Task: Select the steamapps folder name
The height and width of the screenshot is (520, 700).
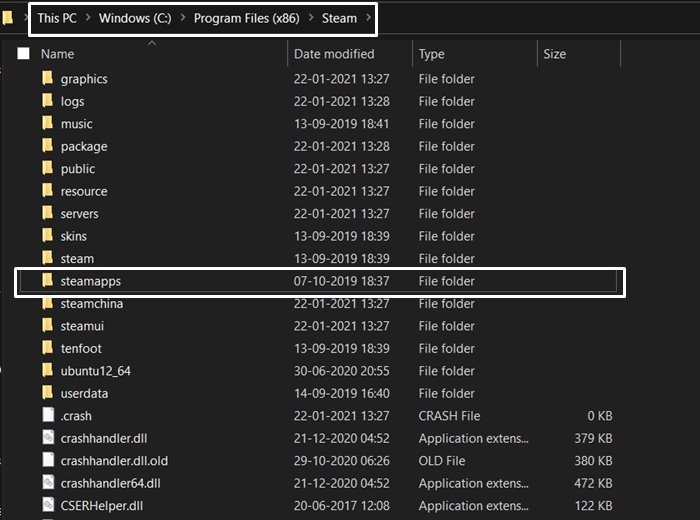Action: click(x=91, y=282)
